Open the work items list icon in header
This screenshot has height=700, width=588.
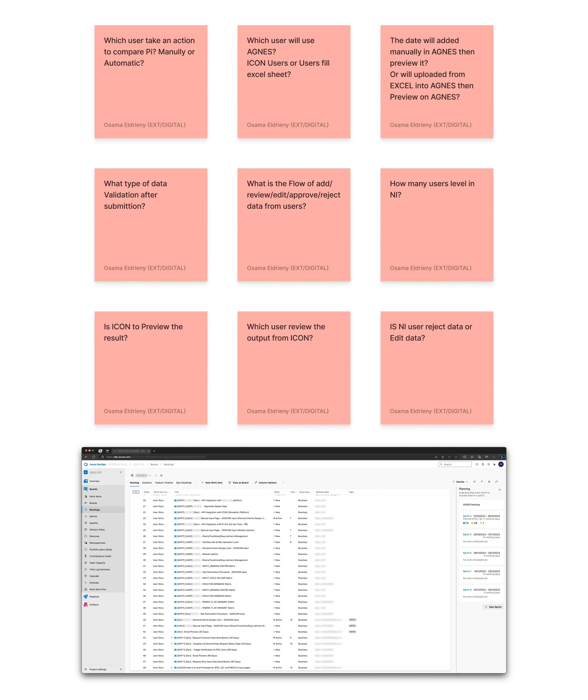click(x=477, y=465)
